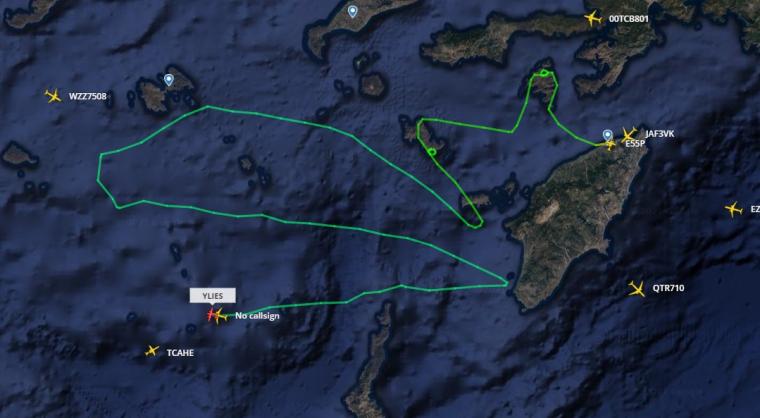The width and height of the screenshot is (760, 418).
Task: Click the WZZ7508 callsign label
Action: [x=87, y=96]
